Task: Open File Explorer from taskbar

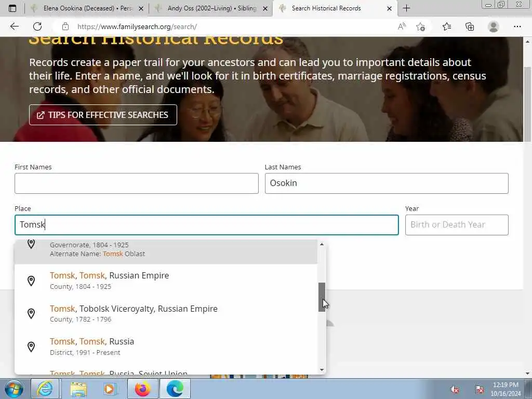Action: 79,389
